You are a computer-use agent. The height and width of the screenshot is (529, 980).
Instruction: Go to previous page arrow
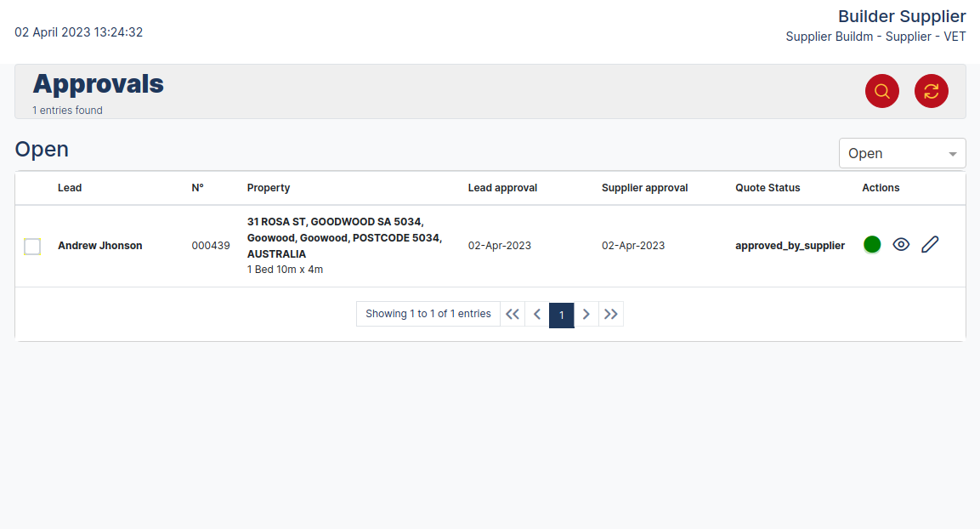[x=536, y=314]
